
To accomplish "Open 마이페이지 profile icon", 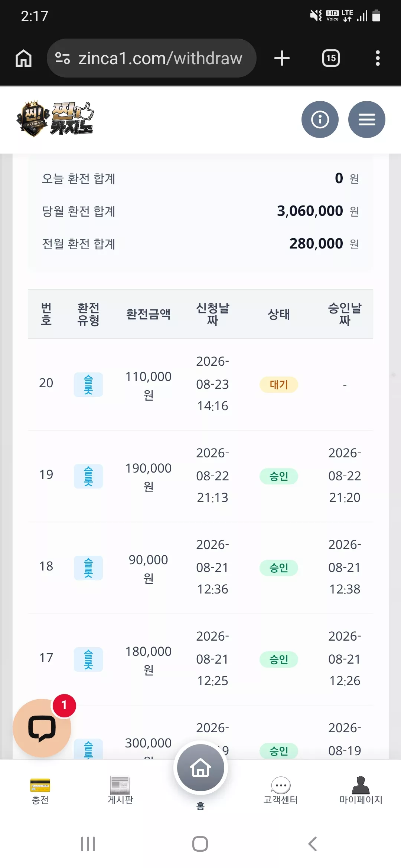I will coord(361,785).
